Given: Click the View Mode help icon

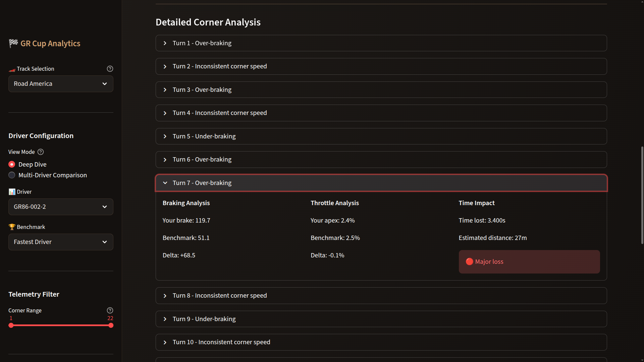Looking at the screenshot, I should point(41,152).
